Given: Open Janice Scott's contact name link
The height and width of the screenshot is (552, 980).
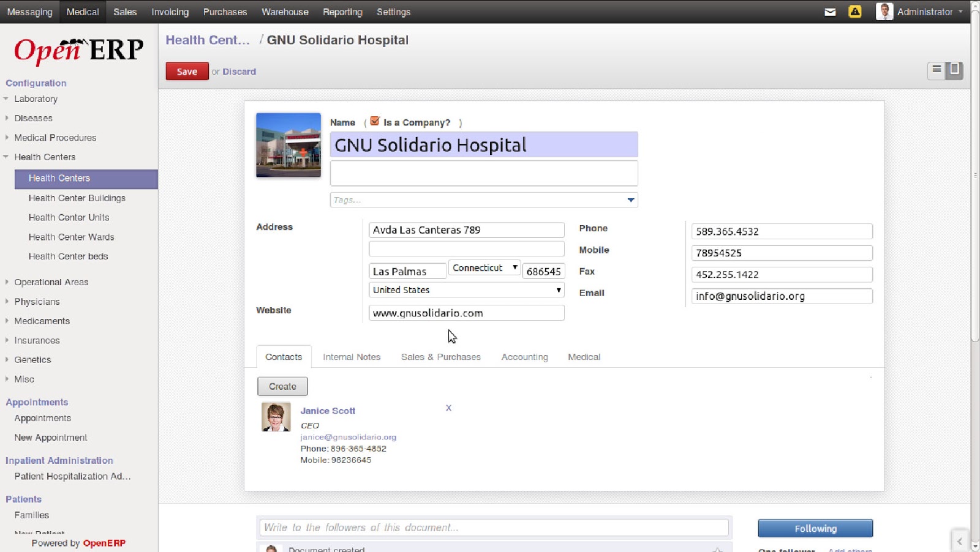Looking at the screenshot, I should pyautogui.click(x=328, y=411).
